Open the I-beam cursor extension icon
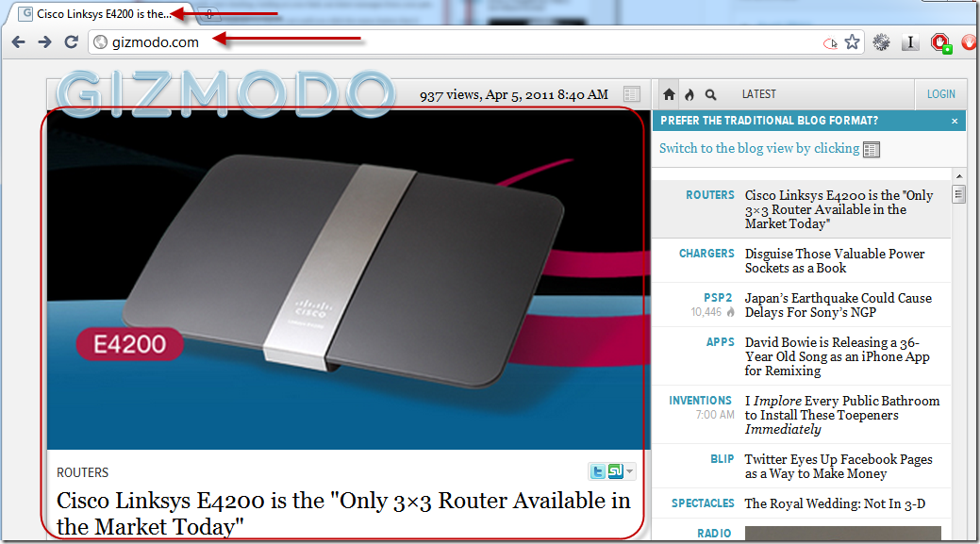Screen dimensions: 980x544 910,41
